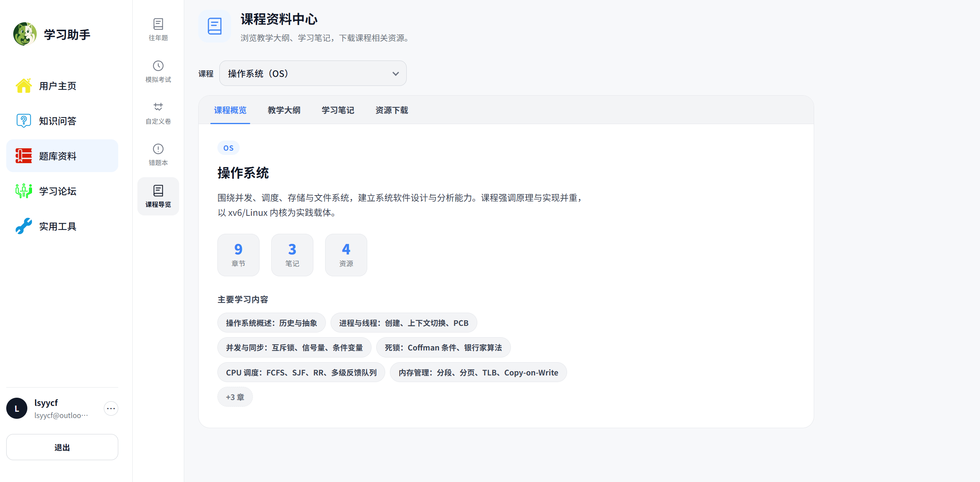Click the 主要学习内容 heading
This screenshot has width=980, height=482.
point(243,299)
